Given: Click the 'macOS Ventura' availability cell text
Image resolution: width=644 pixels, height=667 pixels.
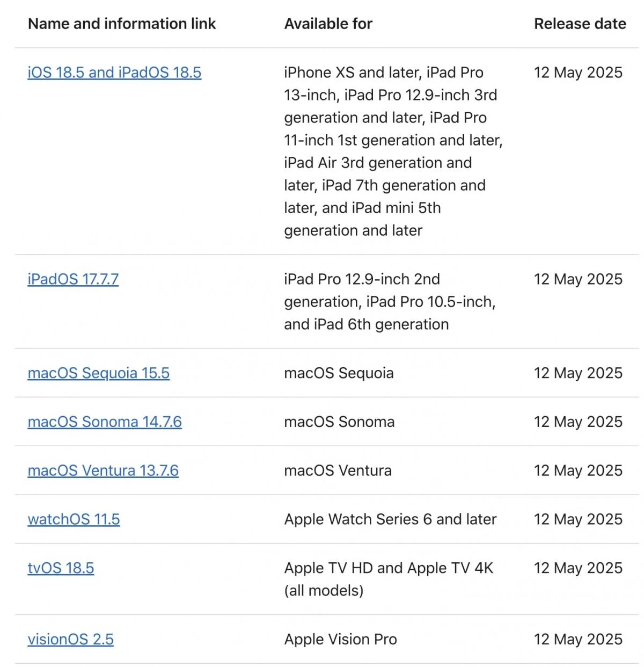Looking at the screenshot, I should pos(338,470).
